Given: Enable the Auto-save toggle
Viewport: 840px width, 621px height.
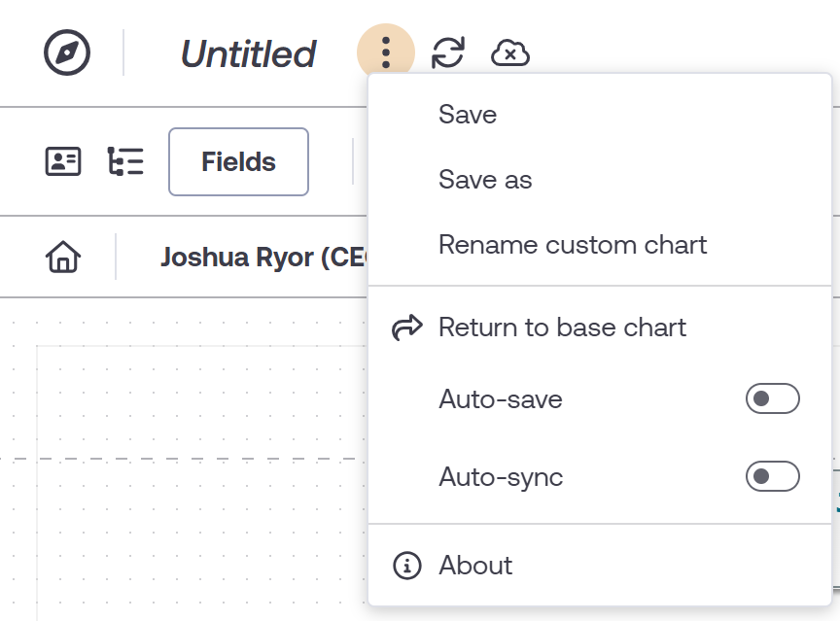Looking at the screenshot, I should pos(772,398).
